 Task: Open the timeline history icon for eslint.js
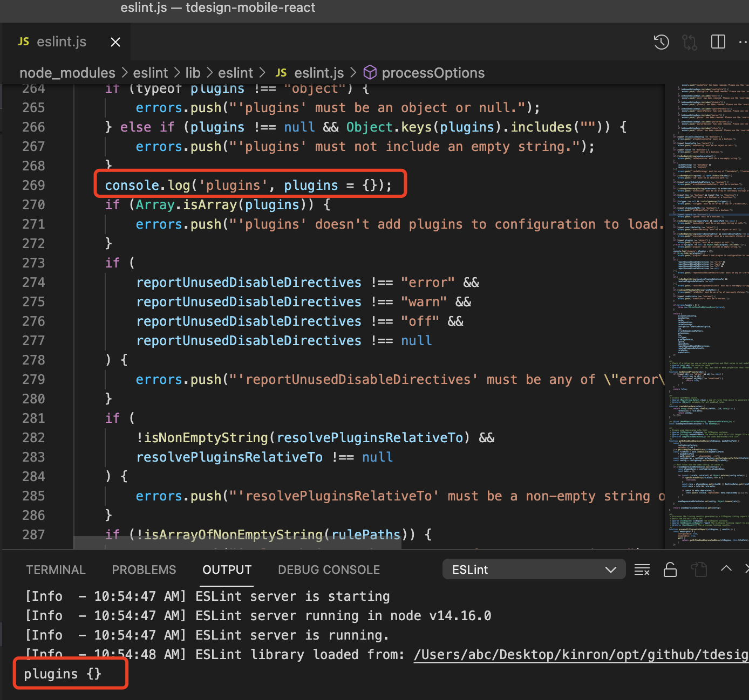point(661,42)
